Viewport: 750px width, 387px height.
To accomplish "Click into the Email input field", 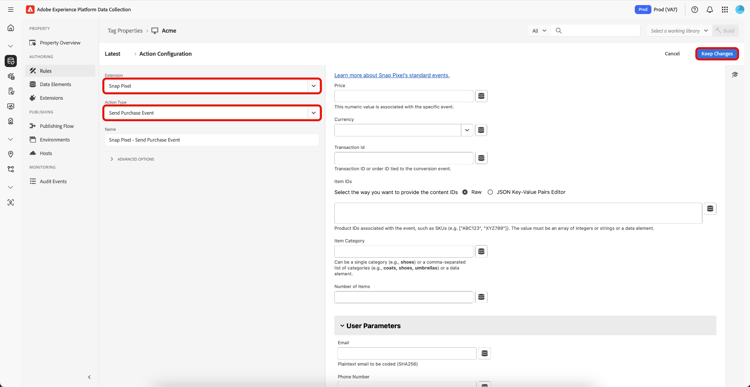I will pos(407,354).
